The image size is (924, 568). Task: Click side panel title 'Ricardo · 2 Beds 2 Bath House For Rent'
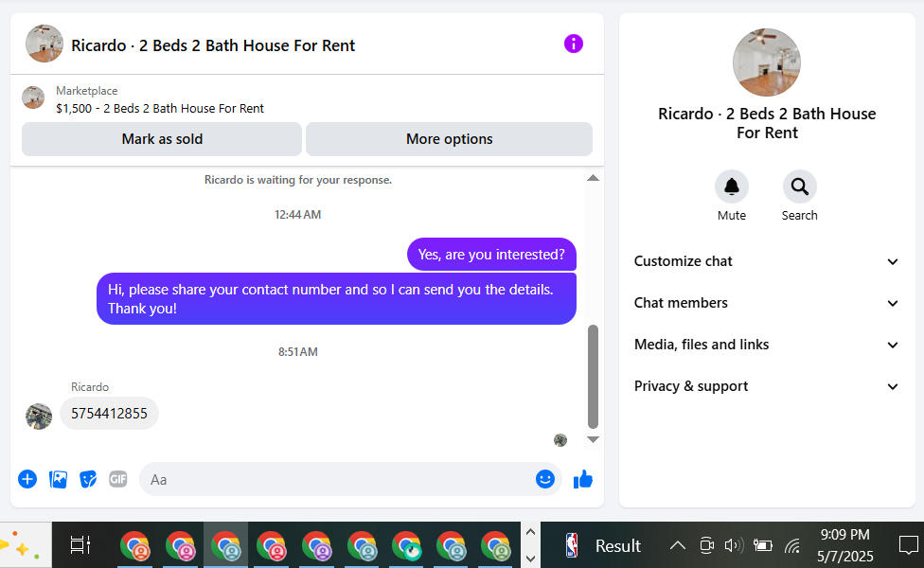coord(767,123)
